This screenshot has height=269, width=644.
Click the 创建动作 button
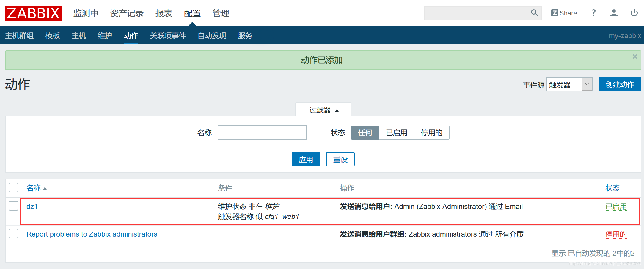click(x=620, y=84)
